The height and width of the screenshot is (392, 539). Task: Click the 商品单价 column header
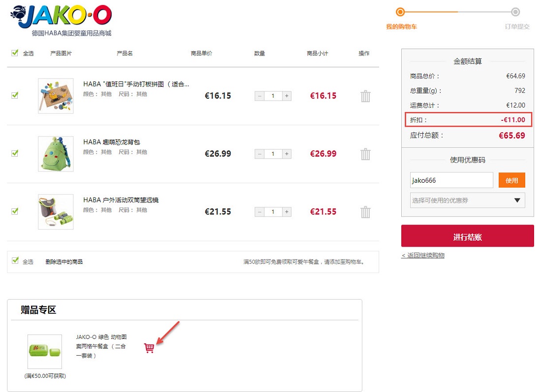202,53
